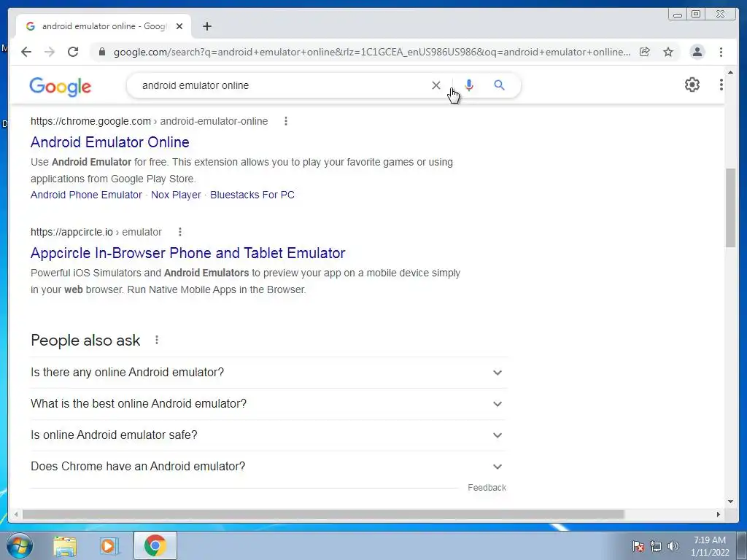Click the taskbar clock showing 7:19 AM
The height and width of the screenshot is (560, 747).
click(710, 546)
